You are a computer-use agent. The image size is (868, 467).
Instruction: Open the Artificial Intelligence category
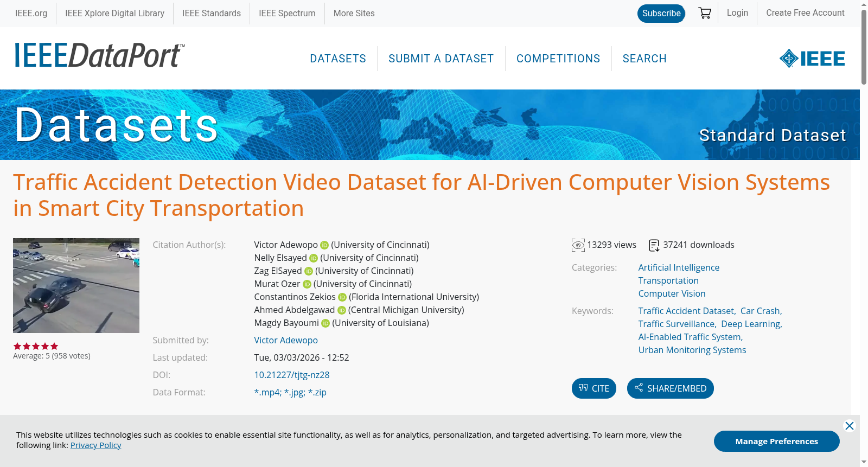click(x=679, y=268)
